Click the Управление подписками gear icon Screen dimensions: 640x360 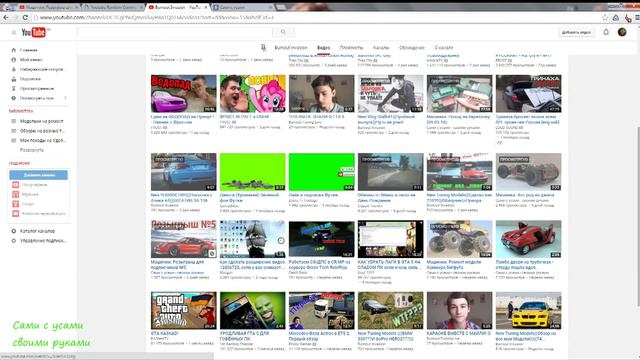click(x=13, y=241)
